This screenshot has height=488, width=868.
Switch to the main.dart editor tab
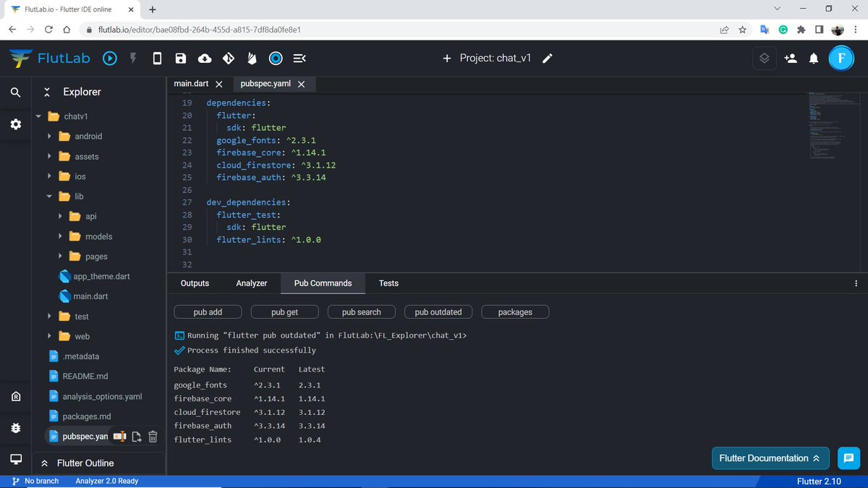(191, 84)
